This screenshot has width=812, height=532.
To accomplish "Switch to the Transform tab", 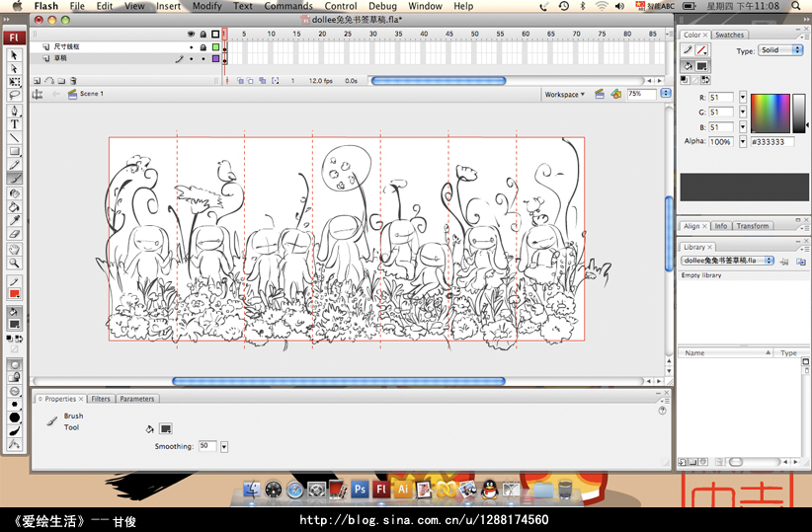I will click(753, 226).
